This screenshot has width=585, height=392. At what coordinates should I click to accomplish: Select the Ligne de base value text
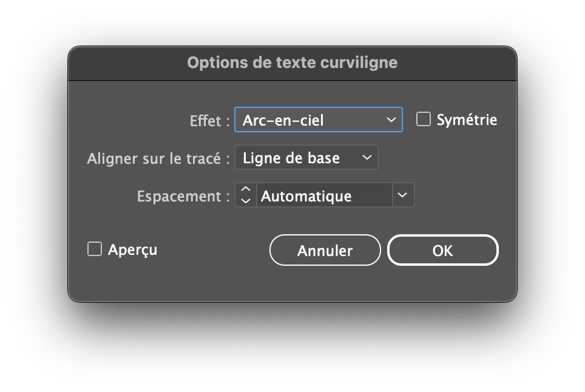click(x=291, y=158)
